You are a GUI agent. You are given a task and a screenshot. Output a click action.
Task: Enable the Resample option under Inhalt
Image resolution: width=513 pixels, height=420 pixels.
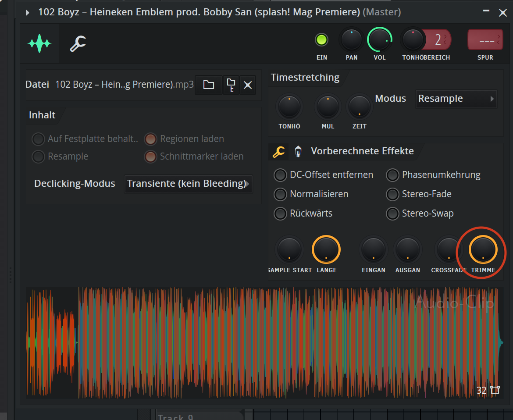coord(38,157)
